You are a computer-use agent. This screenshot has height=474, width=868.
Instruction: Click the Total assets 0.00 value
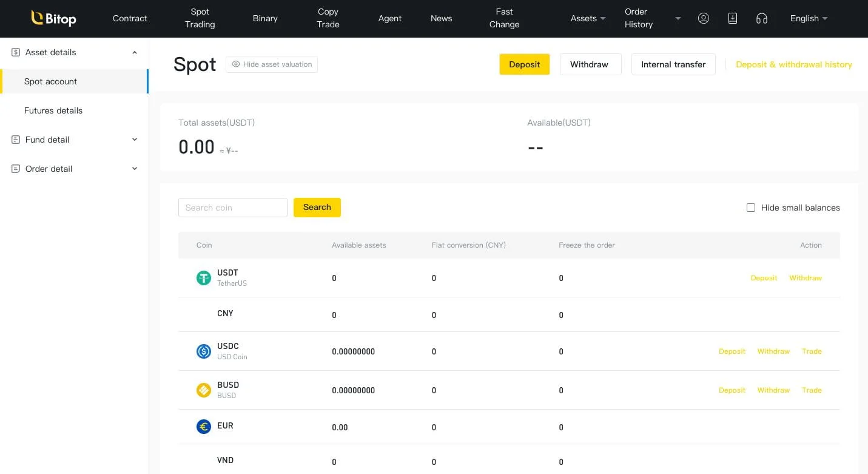click(x=197, y=147)
